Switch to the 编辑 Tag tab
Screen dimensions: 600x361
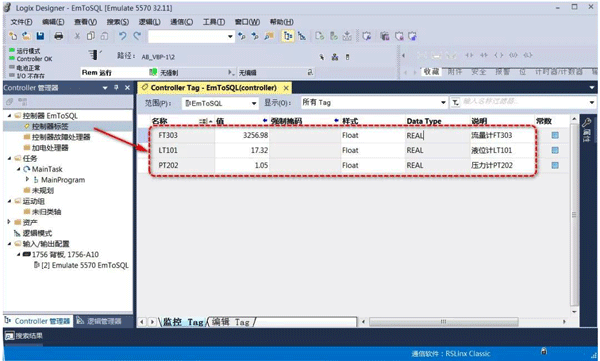pyautogui.click(x=230, y=322)
